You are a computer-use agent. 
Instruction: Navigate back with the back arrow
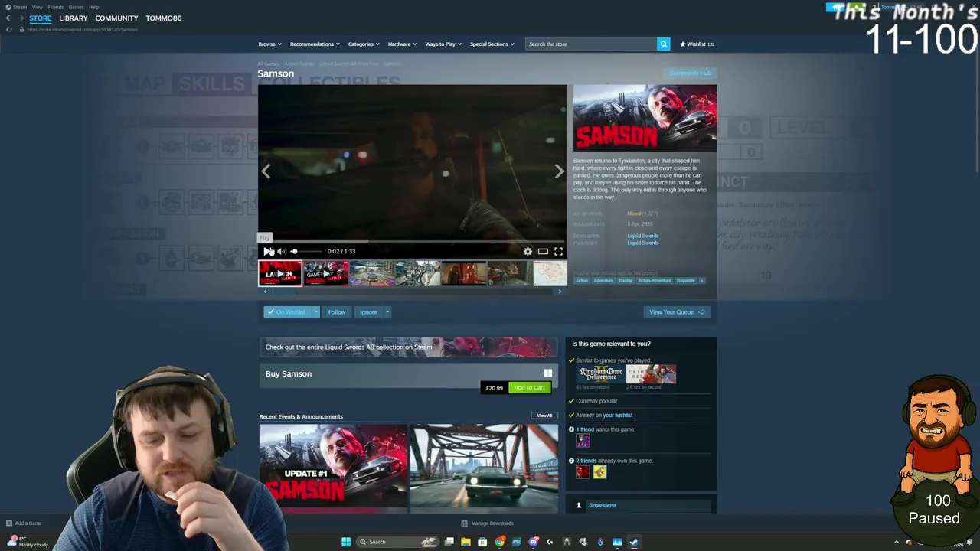click(8, 18)
